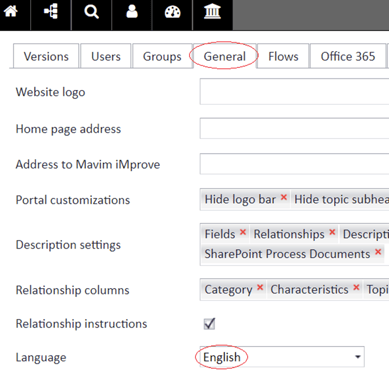Select the General tab

[x=225, y=56]
